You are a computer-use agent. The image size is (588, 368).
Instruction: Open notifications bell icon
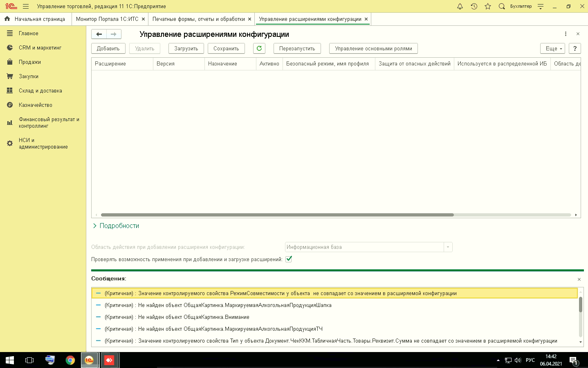point(460,7)
